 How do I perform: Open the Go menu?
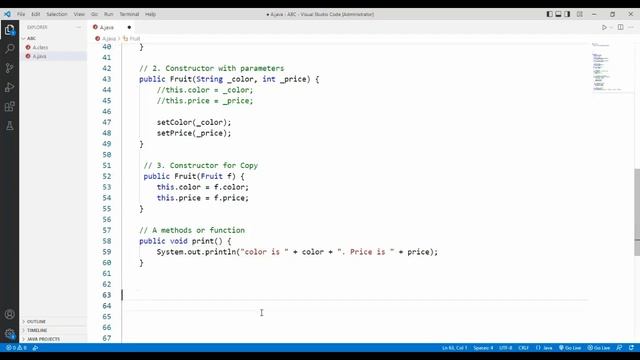(x=94, y=14)
